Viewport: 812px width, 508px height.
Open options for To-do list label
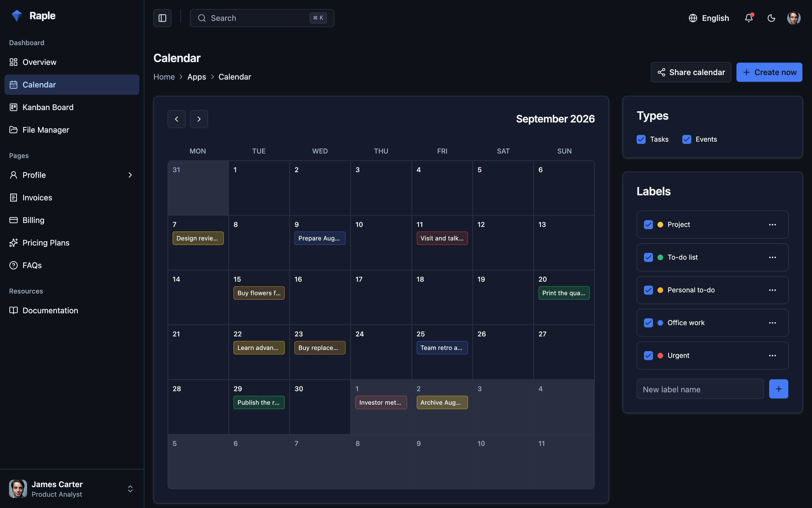coord(773,257)
